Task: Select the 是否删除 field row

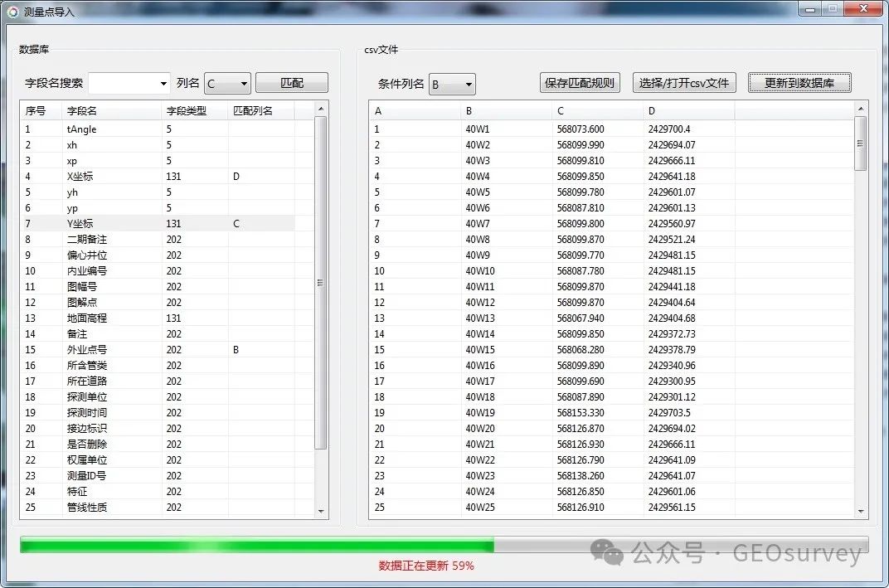Action: click(158, 445)
